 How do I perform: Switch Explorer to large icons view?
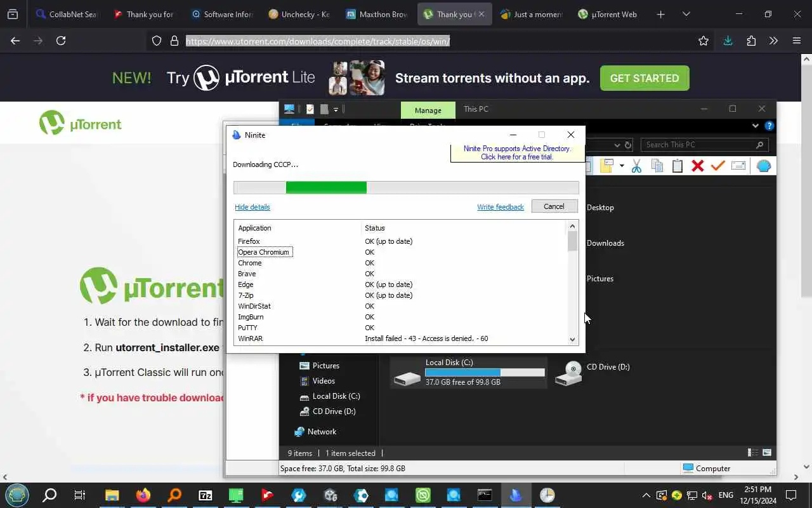point(767,453)
